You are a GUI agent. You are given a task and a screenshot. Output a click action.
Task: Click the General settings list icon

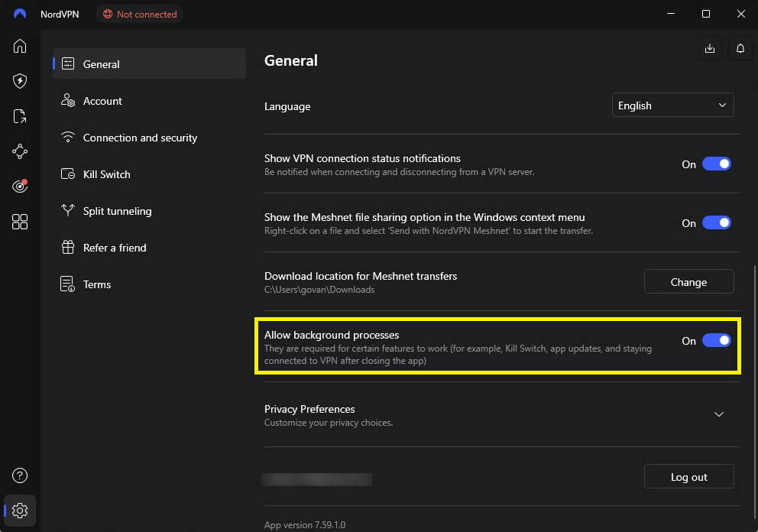coord(68,64)
